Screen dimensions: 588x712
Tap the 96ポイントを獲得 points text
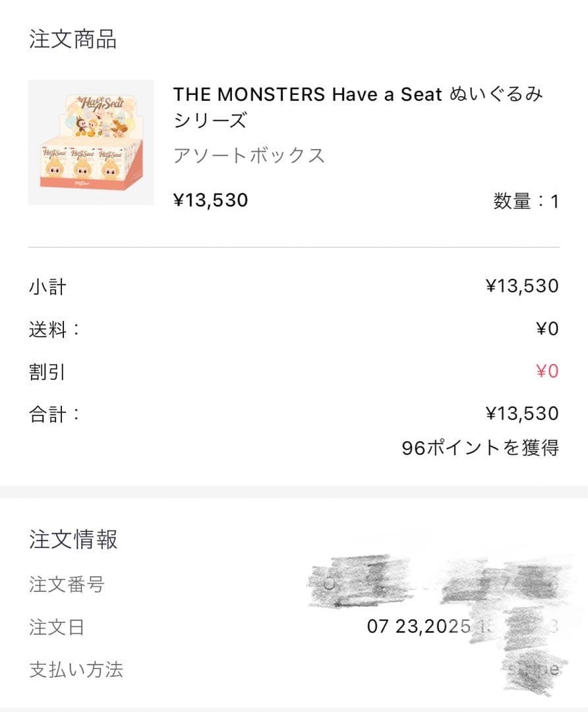pyautogui.click(x=480, y=448)
